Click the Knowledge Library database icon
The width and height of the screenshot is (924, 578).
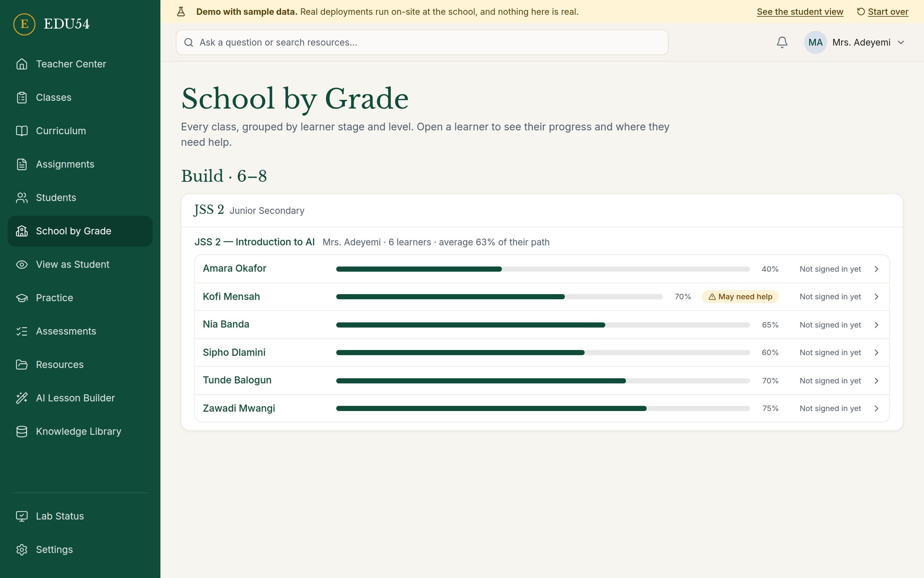22,431
